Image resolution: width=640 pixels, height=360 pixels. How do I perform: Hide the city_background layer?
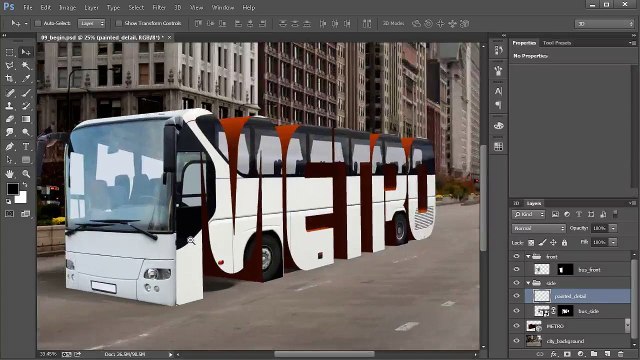[516, 341]
